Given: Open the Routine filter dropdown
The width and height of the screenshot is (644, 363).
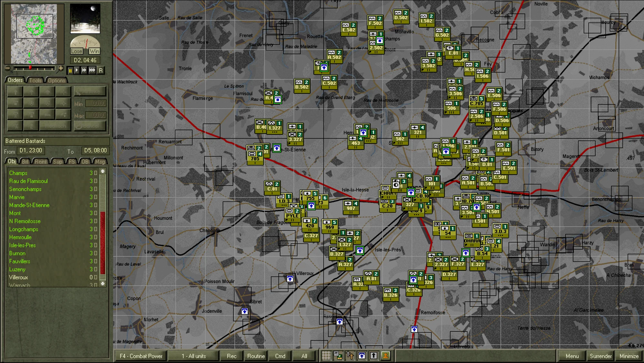Looking at the screenshot, I should [x=256, y=356].
